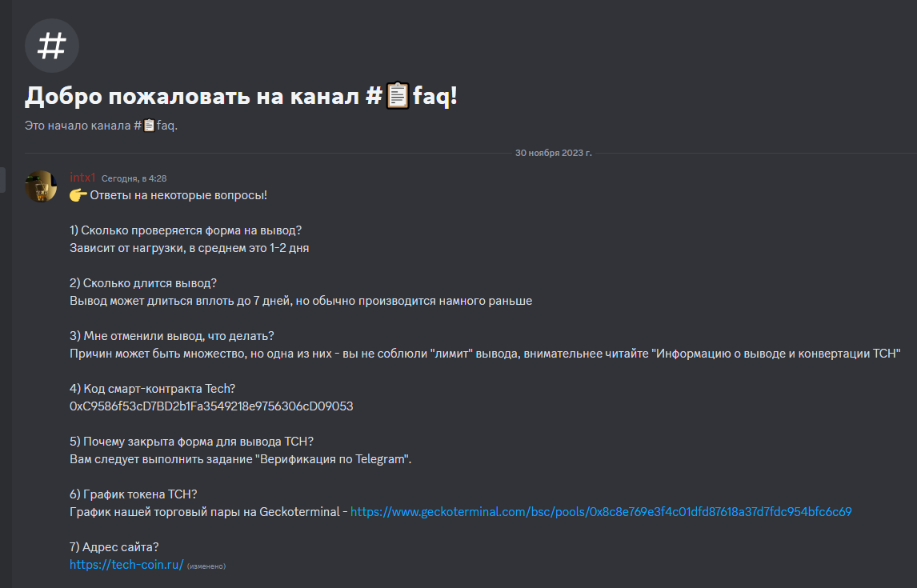The image size is (917, 588).
Task: Open the Geckoterminal pool link
Action: 601,512
